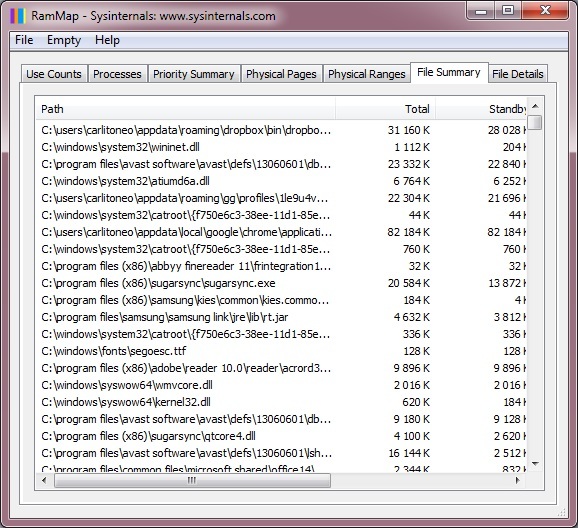
Task: Select the fonts\segoesc.ttf row
Action: (281, 351)
